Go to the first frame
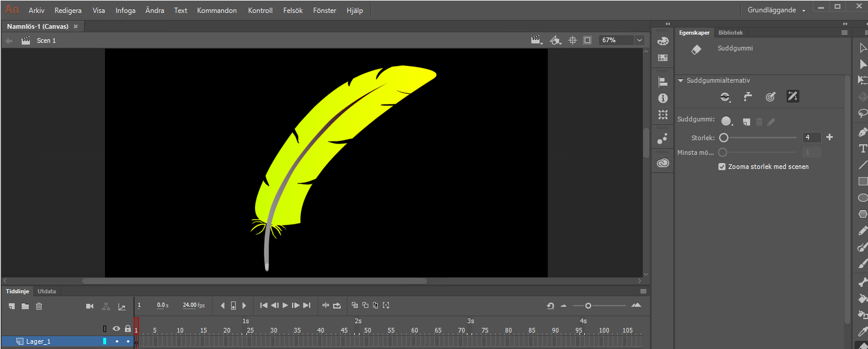Viewport: 868px width, 349px height. [x=264, y=306]
